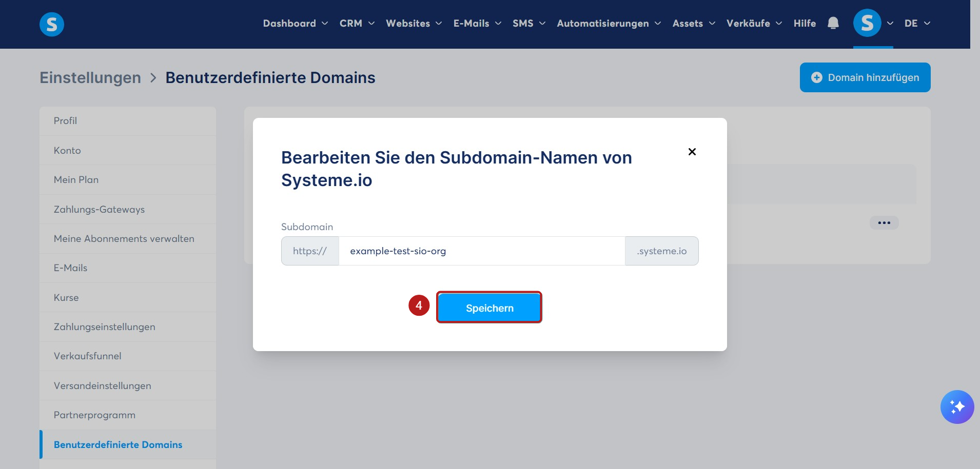
Task: Click the .systeme.io suffix label
Action: point(661,251)
